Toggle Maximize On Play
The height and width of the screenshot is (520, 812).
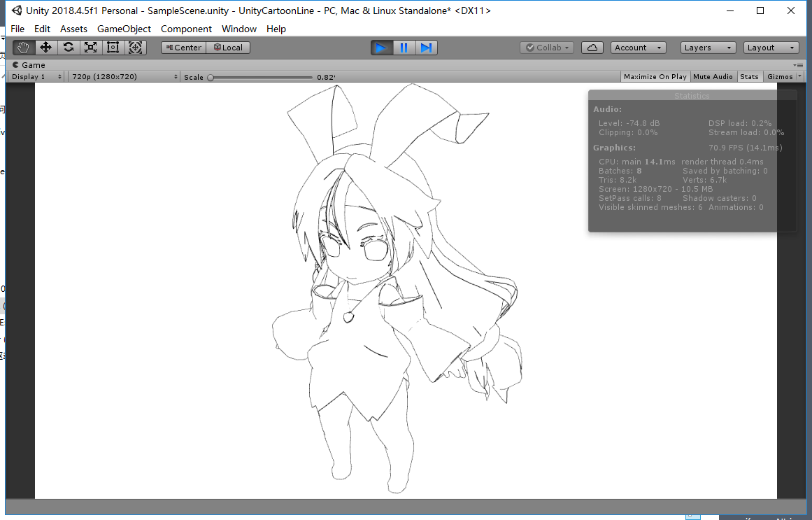tap(655, 77)
